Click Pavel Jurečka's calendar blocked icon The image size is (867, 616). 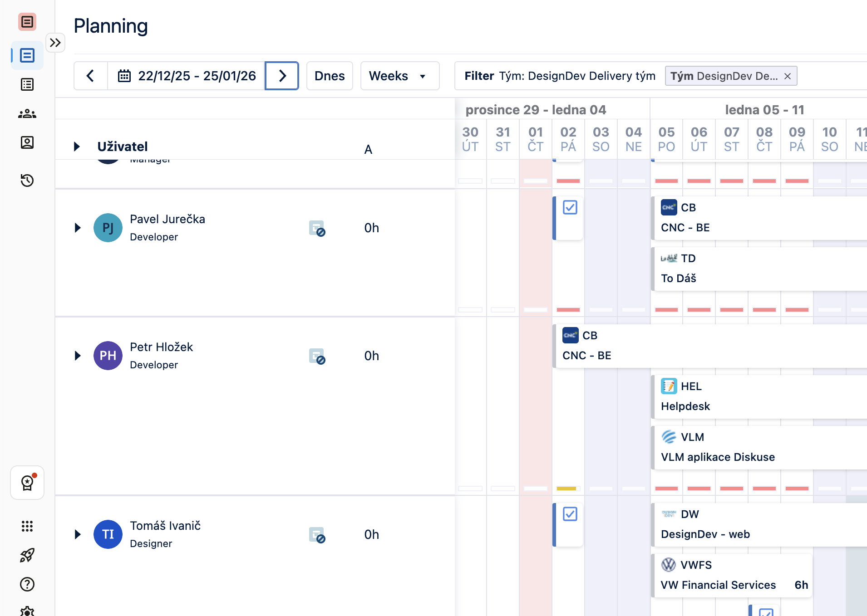(x=317, y=228)
